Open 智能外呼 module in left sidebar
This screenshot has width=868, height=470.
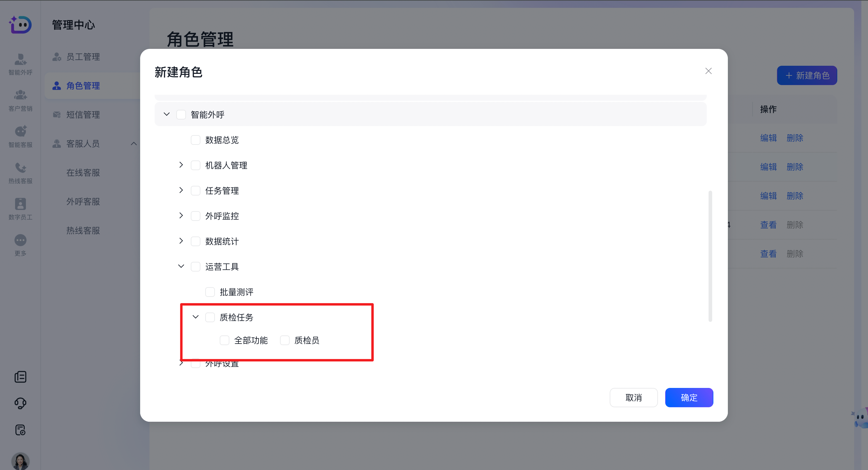[20, 64]
